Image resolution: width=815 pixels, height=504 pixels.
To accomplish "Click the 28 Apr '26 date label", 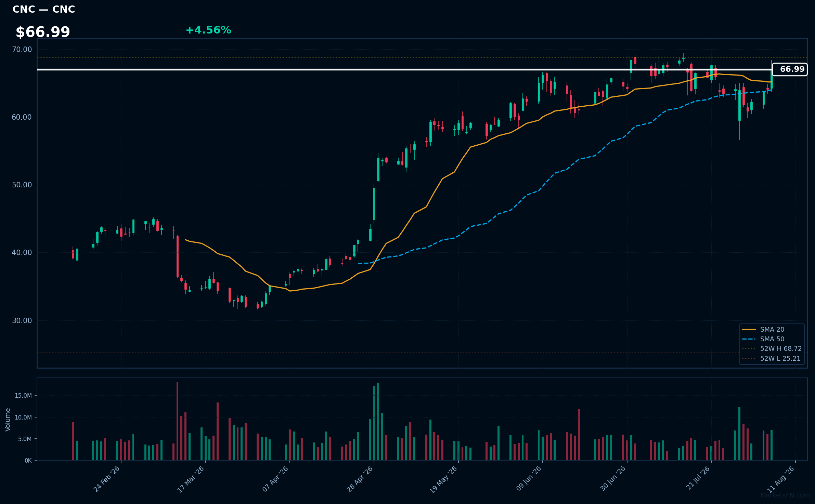I will click(359, 479).
